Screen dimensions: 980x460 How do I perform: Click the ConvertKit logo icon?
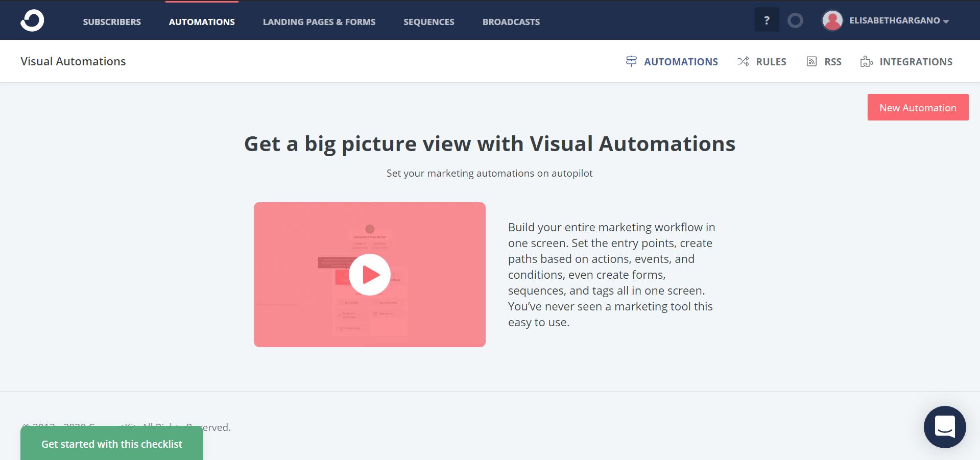pos(32,21)
